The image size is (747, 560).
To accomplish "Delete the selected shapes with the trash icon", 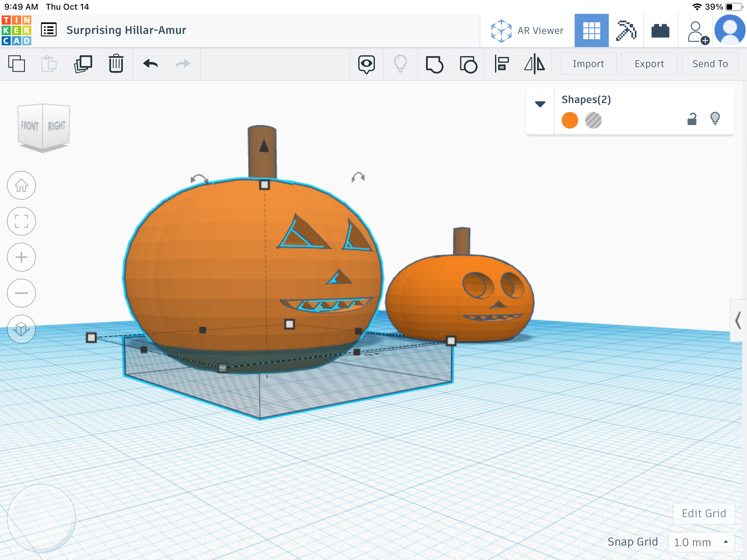I will [116, 64].
